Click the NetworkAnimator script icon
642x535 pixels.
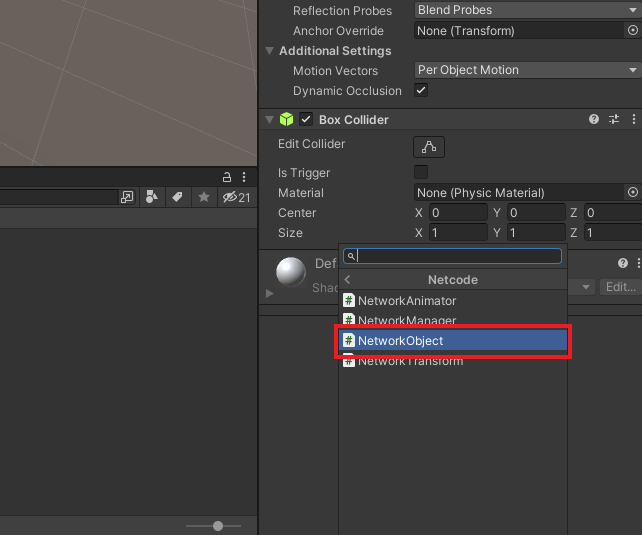tap(348, 300)
